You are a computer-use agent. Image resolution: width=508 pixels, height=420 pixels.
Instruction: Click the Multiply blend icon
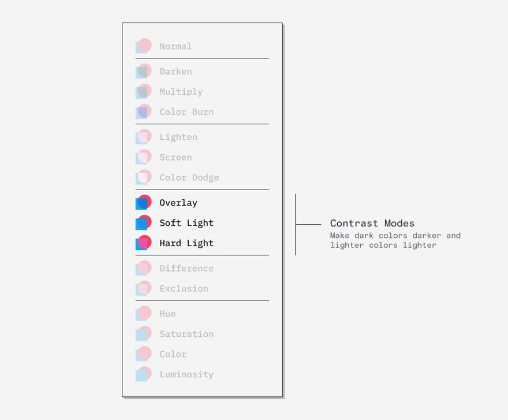coord(144,91)
